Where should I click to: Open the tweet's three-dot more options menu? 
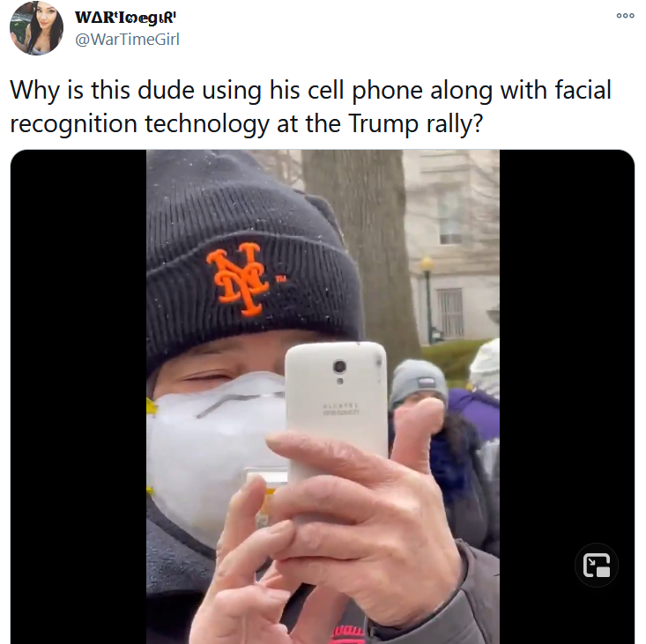coord(625,16)
